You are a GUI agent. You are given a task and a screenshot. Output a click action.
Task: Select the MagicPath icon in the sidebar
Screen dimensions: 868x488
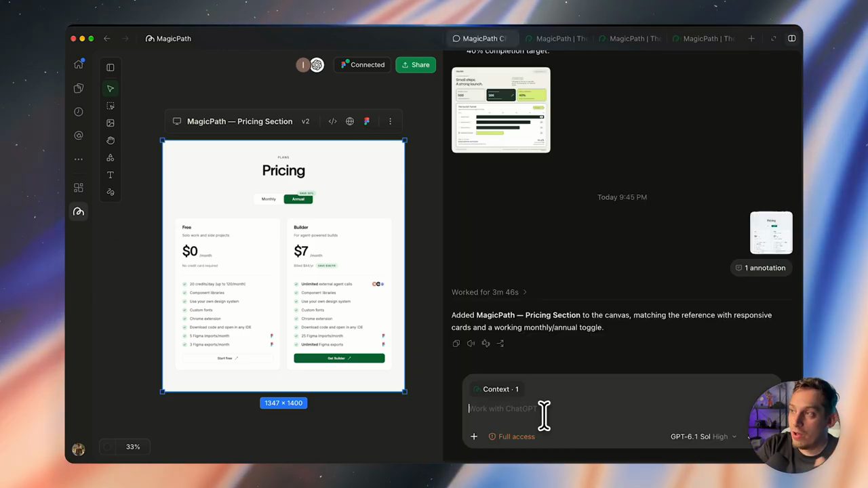[x=79, y=212]
